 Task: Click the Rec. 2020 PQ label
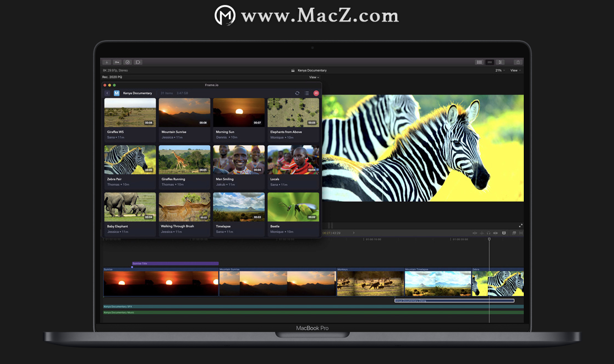click(x=112, y=77)
